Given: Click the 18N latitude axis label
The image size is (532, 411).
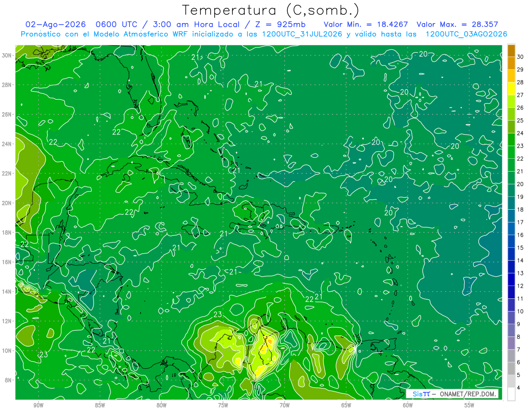Looking at the screenshot, I should pyautogui.click(x=8, y=232).
